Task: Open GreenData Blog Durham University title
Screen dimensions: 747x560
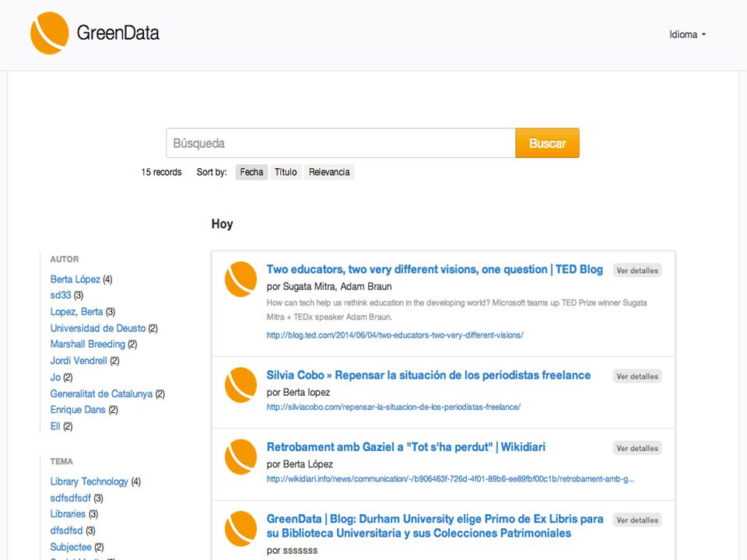Action: pos(434,527)
